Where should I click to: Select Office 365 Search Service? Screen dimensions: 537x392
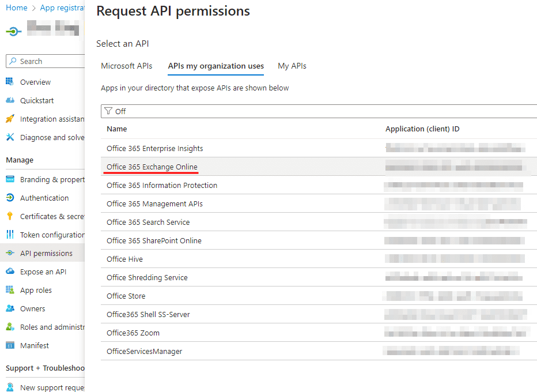coord(319,222)
